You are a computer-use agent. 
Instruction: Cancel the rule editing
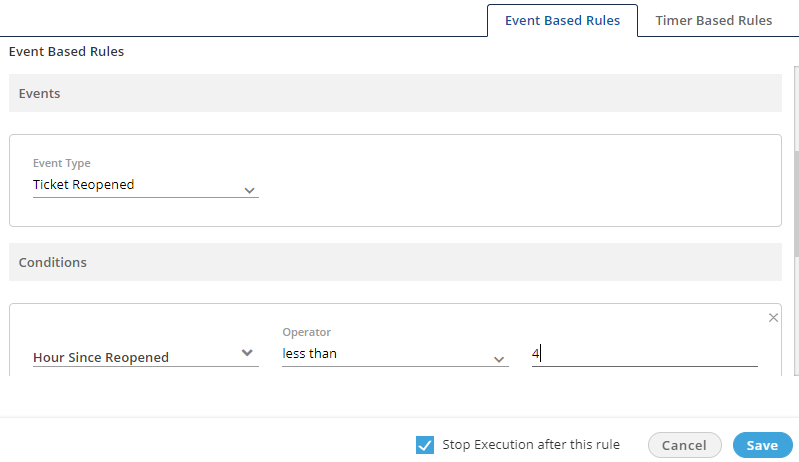pyautogui.click(x=684, y=445)
